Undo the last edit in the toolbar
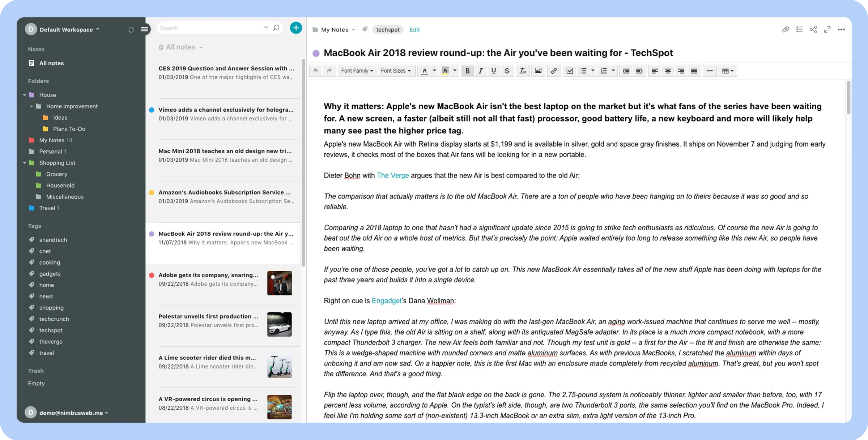The width and height of the screenshot is (868, 440). [316, 71]
